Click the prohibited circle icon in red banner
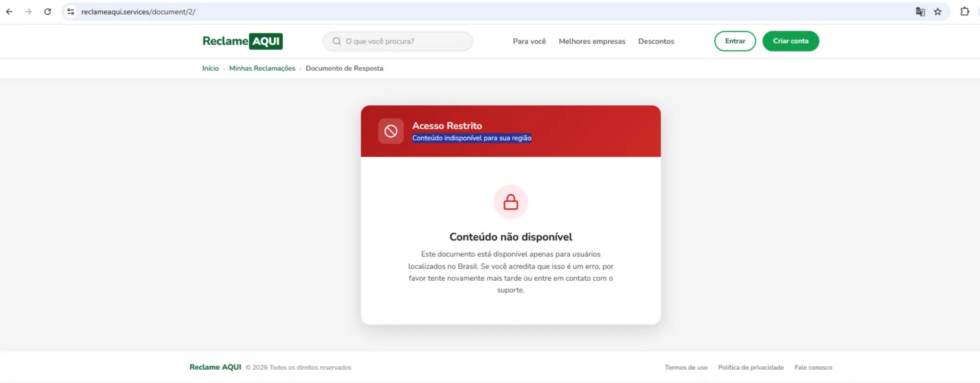Viewport: 980px width, 383px height. pos(391,131)
